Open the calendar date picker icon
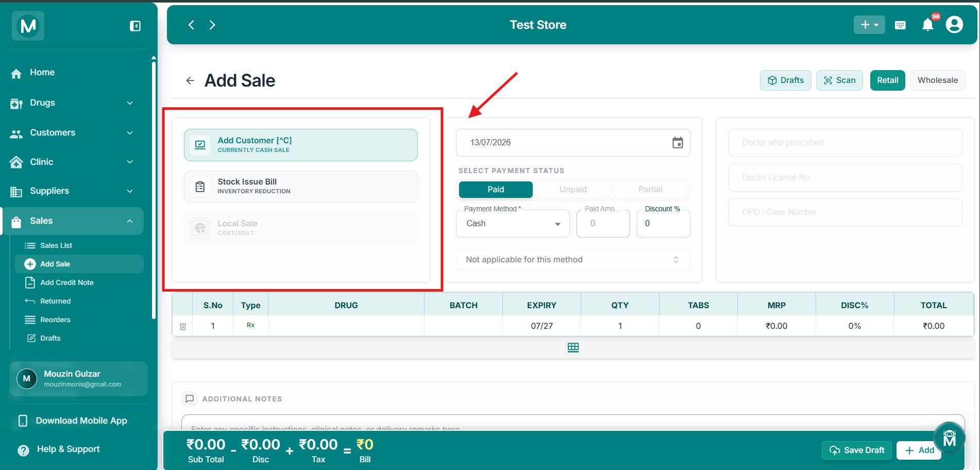The image size is (980, 470). (x=678, y=143)
